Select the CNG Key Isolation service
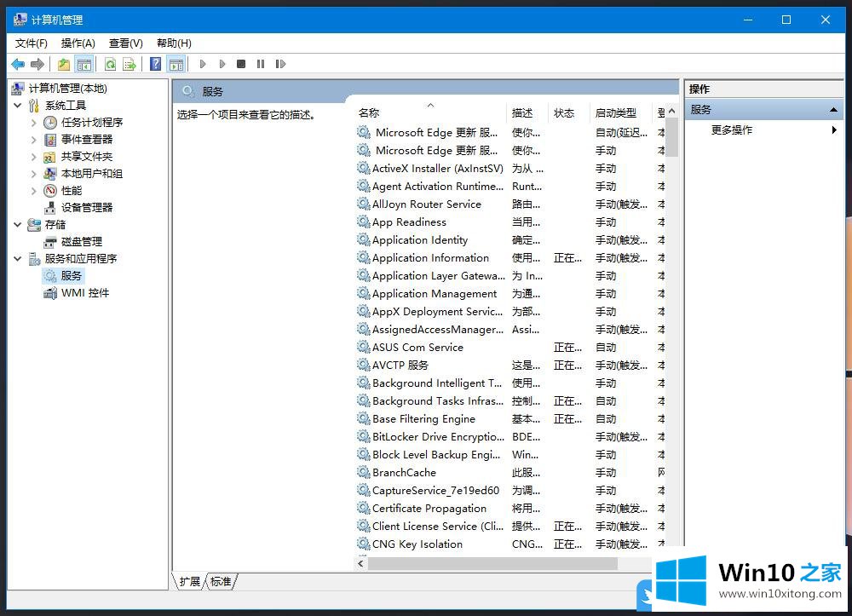This screenshot has width=852, height=616. pos(417,544)
